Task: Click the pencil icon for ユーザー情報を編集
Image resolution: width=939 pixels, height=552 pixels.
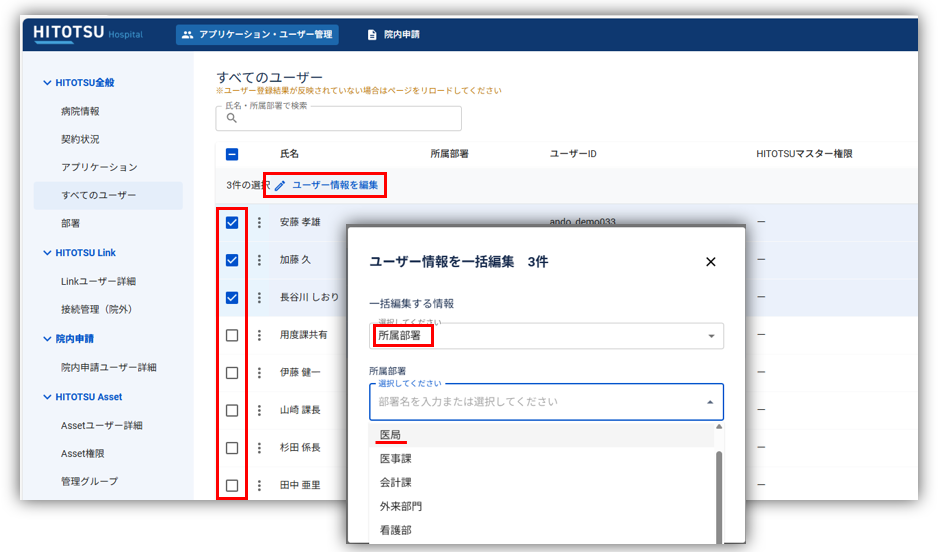Action: 280,186
